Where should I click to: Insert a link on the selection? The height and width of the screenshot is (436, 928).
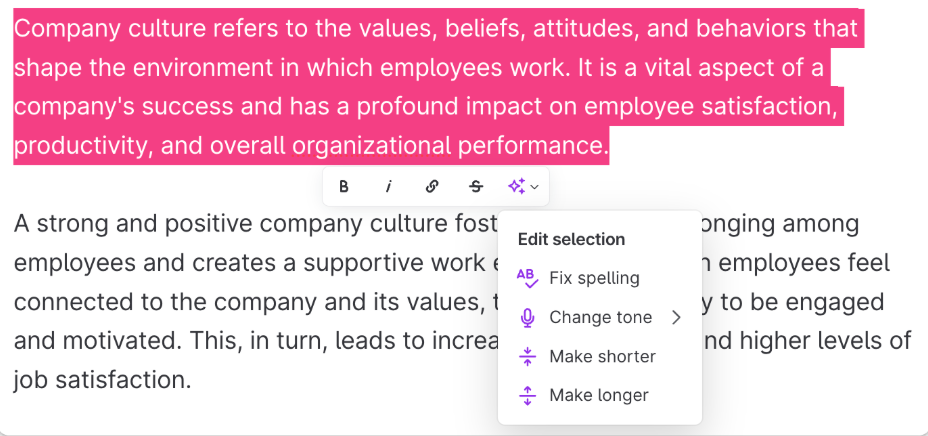click(432, 186)
